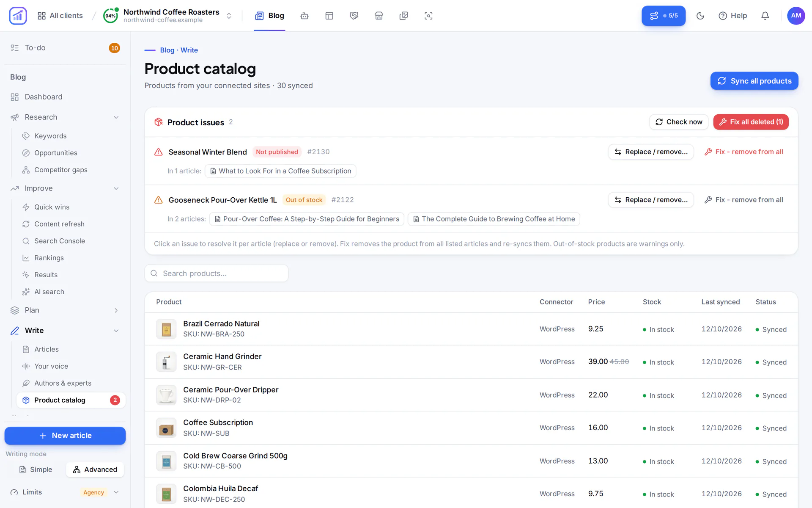Screen dimensions: 812x508
Task: Toggle dark mode moon icon
Action: pyautogui.click(x=700, y=16)
